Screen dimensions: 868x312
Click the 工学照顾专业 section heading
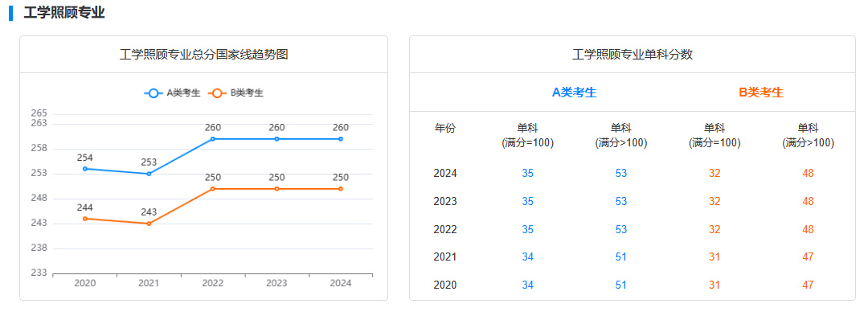[64, 13]
